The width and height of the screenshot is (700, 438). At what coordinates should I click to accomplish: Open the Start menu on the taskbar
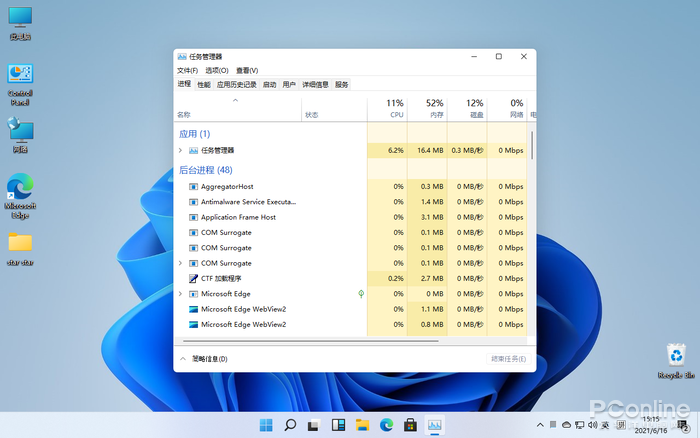click(266, 425)
